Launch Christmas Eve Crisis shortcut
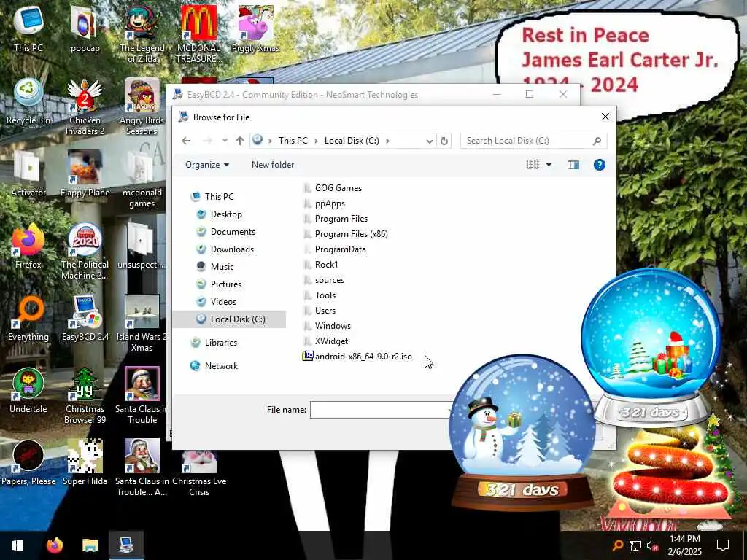The height and width of the screenshot is (560, 747). 199,472
